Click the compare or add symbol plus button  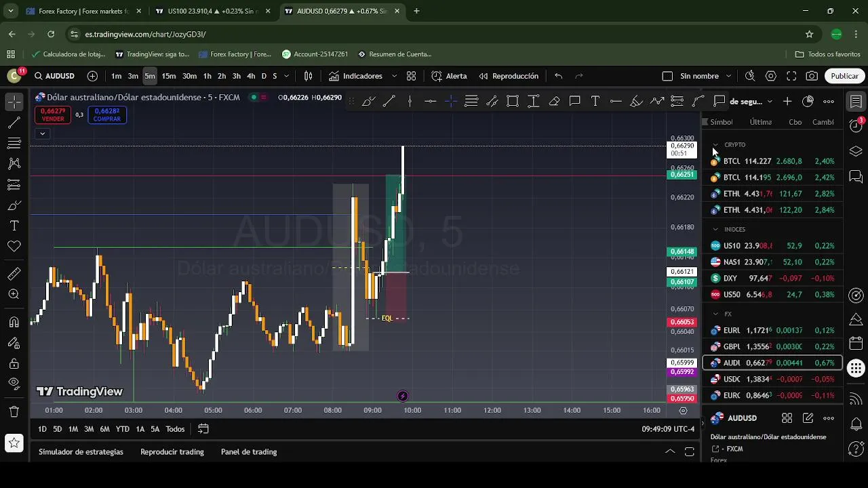(x=92, y=76)
